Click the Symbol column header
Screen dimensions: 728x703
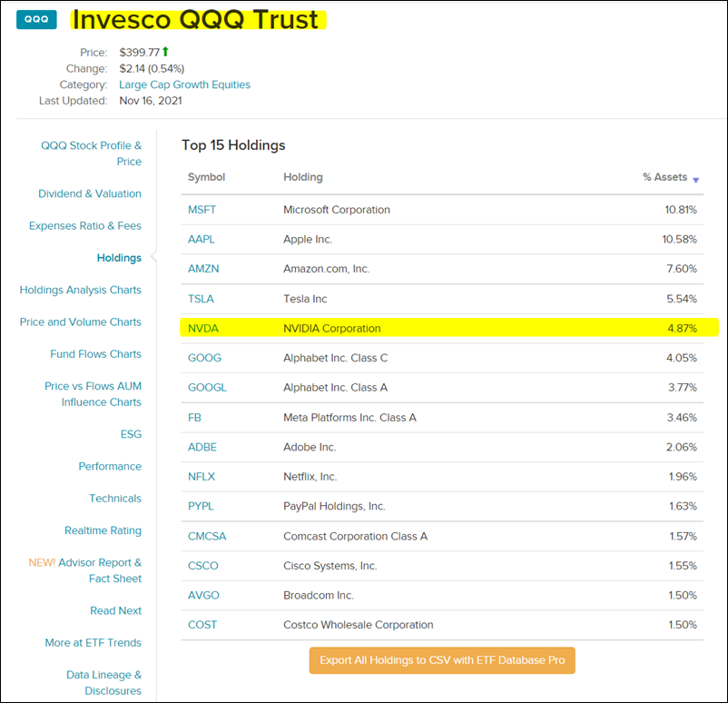point(206,177)
